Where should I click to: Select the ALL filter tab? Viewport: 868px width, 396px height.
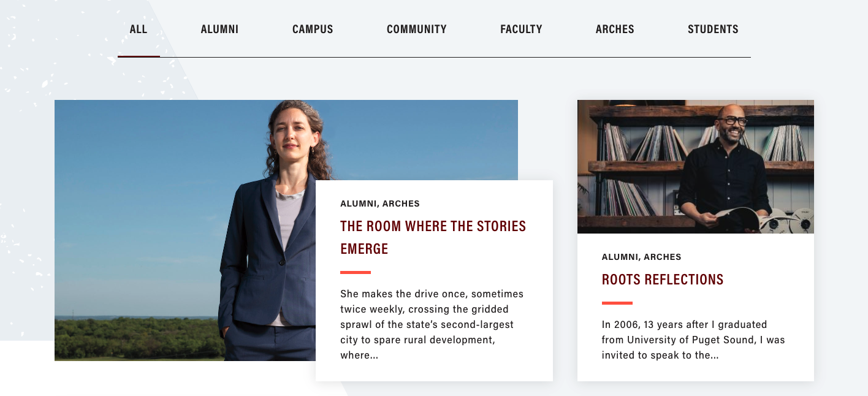click(x=138, y=29)
